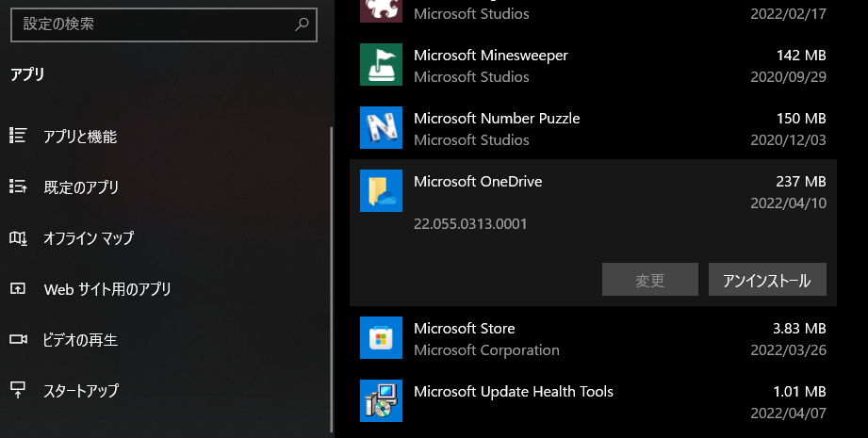
Task: Select the Microsoft Update Health Tools name
Action: (514, 392)
